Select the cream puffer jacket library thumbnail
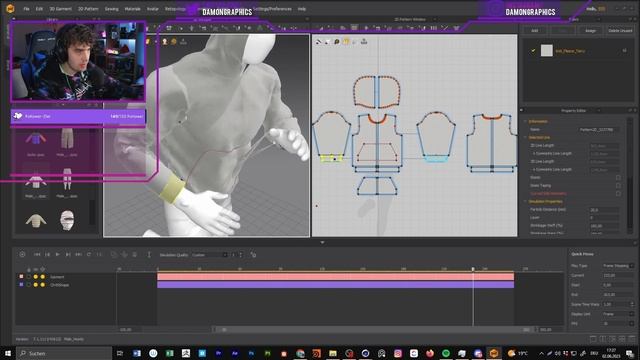640x360 pixels. 36,221
